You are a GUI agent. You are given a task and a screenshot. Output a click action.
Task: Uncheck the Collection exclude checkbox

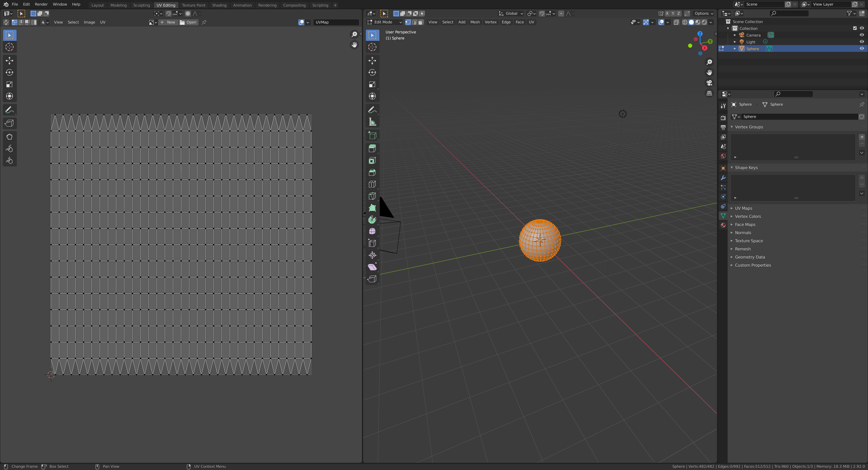855,28
